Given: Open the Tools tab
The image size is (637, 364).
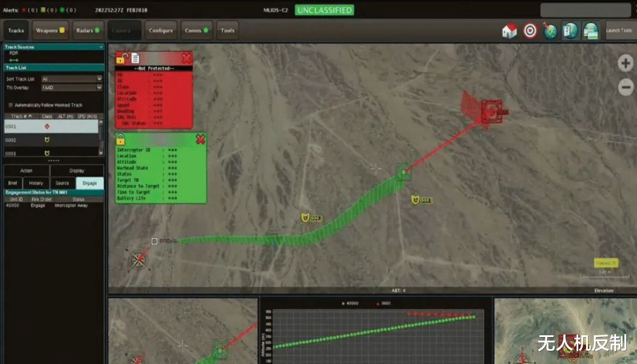Looking at the screenshot, I should click(227, 31).
